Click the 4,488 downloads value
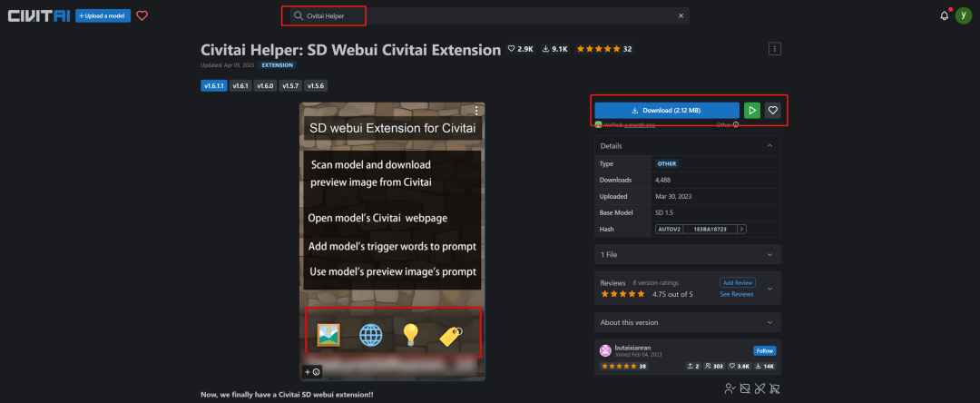980x403 pixels. 662,180
